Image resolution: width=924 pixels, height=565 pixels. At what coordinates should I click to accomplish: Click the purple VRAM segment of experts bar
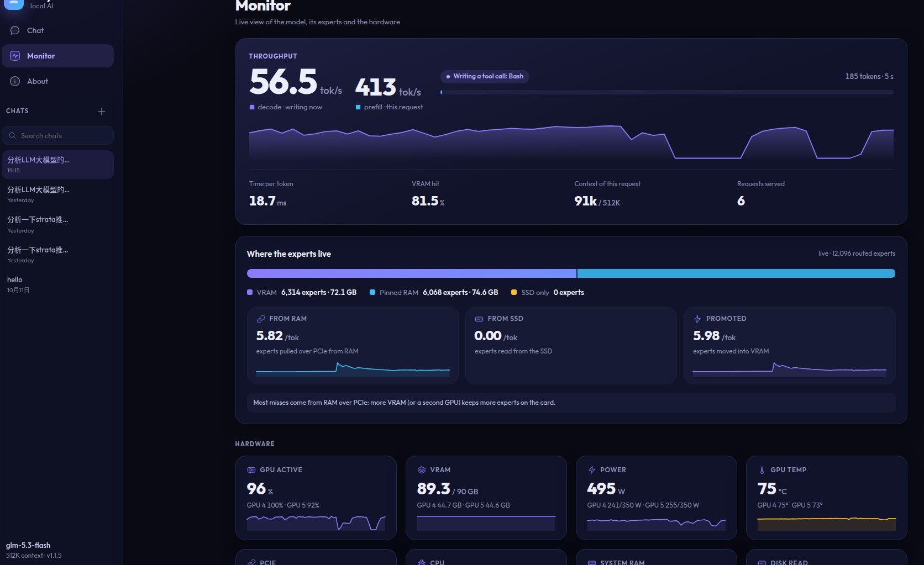tap(412, 273)
